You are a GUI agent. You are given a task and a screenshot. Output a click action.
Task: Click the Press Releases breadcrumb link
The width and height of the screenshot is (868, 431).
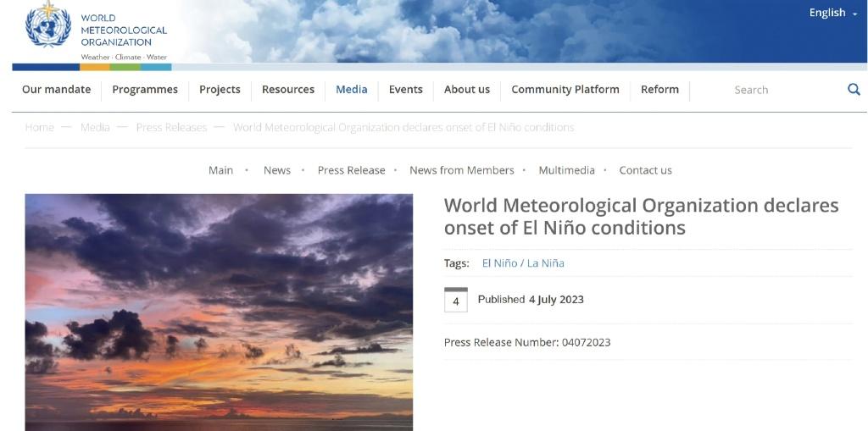click(171, 127)
